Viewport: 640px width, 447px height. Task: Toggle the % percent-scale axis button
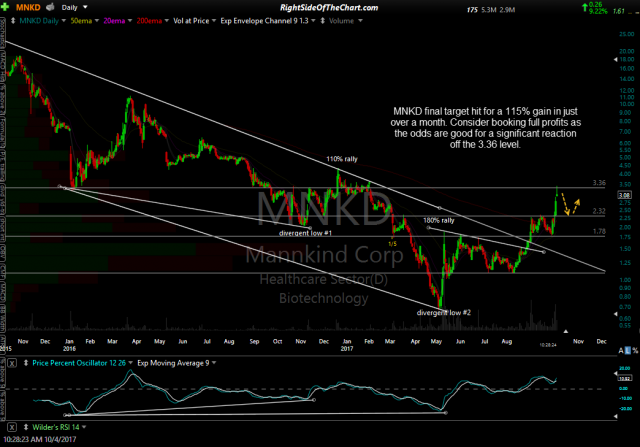click(635, 351)
